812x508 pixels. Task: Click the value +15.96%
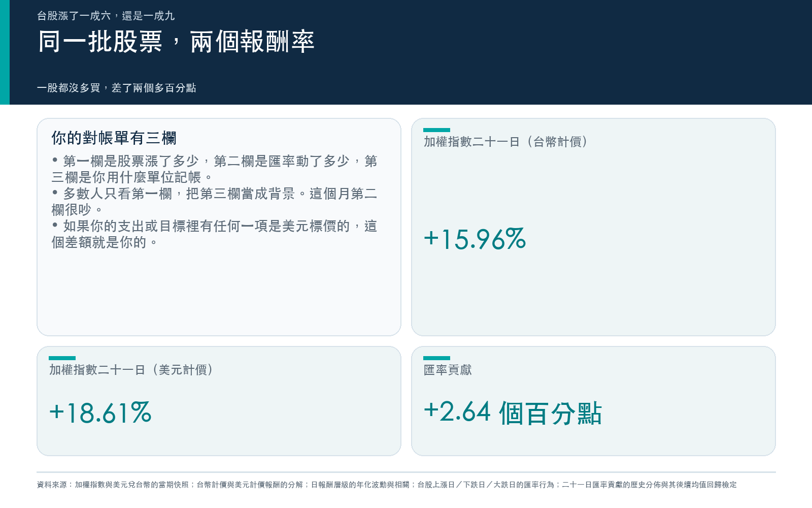coord(475,239)
